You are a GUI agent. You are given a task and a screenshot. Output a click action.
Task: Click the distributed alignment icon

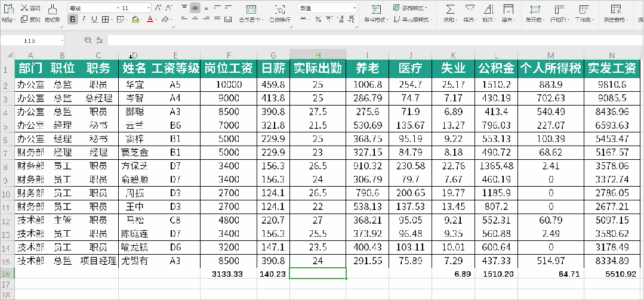(229, 19)
